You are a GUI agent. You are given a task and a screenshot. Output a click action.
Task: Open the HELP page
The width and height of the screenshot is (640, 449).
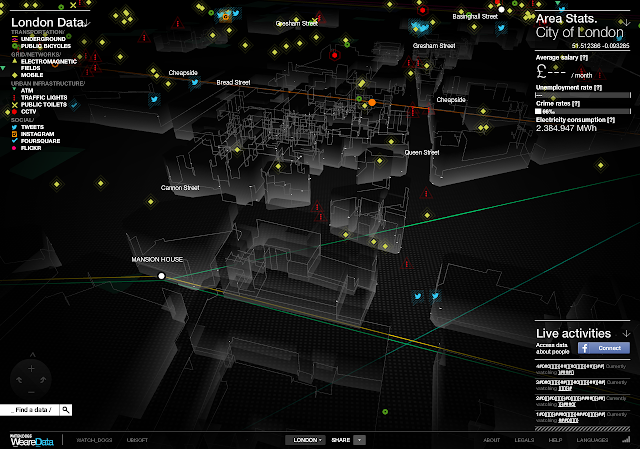[555, 440]
